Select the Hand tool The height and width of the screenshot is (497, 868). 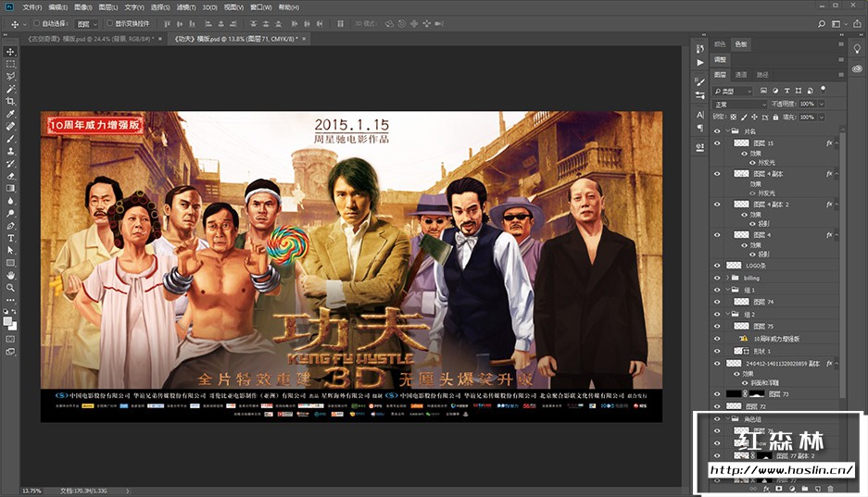tap(10, 275)
